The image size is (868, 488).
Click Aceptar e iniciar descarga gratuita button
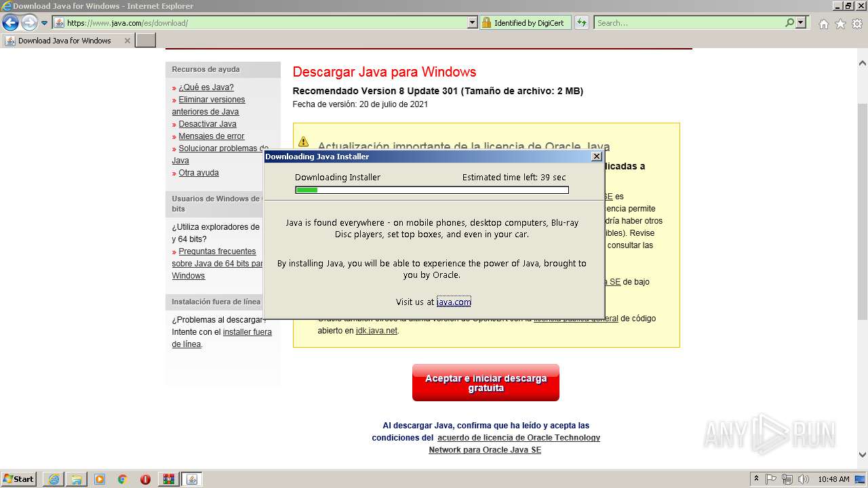(486, 383)
